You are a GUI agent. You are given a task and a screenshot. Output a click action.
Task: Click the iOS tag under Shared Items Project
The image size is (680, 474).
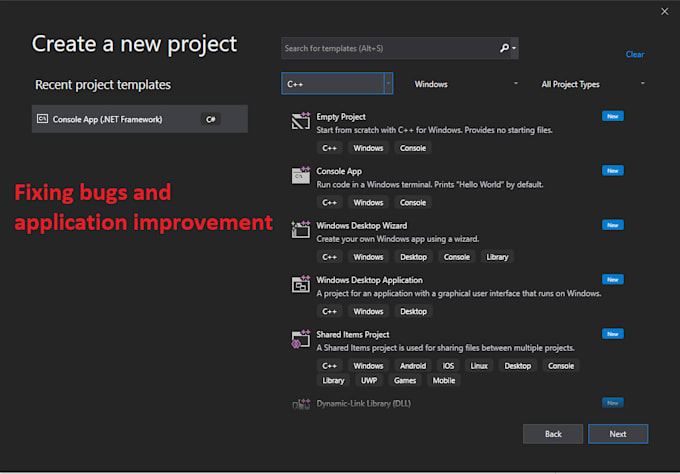pos(448,366)
